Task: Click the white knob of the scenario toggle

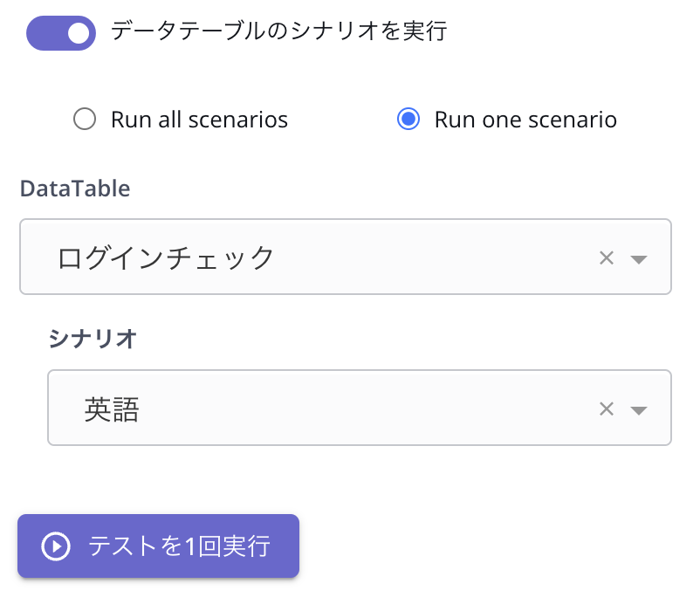Action: [x=79, y=33]
